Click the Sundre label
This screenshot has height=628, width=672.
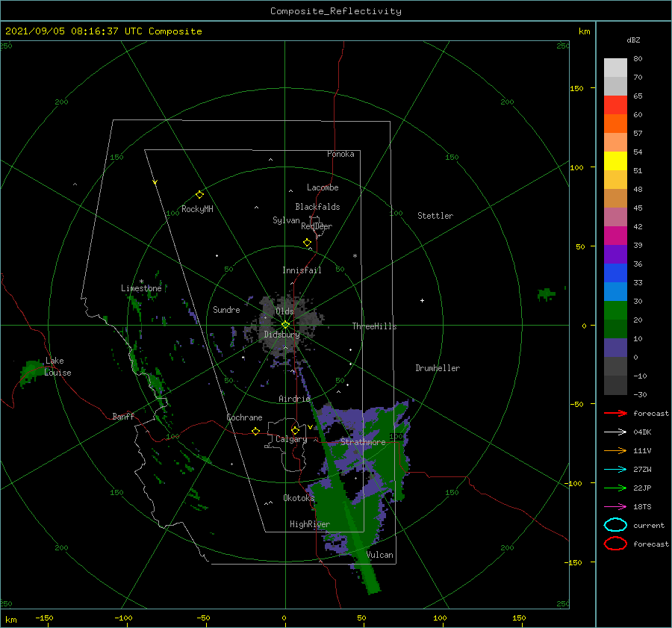pyautogui.click(x=226, y=310)
